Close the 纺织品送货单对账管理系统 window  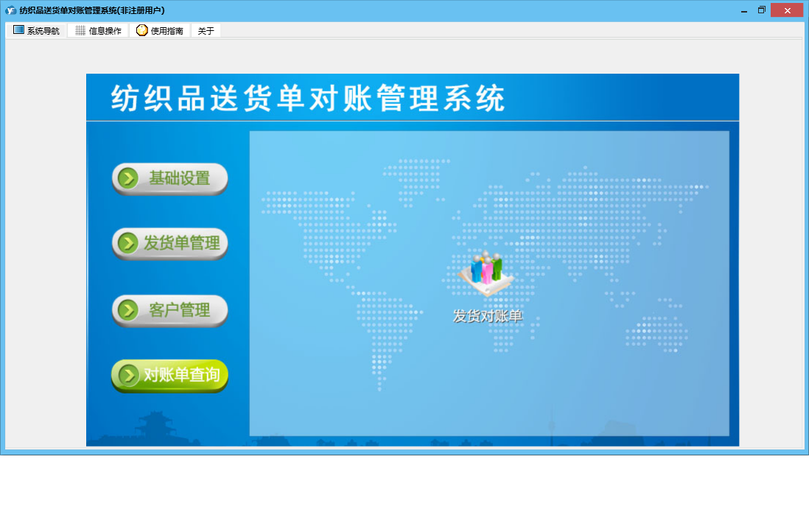click(787, 10)
